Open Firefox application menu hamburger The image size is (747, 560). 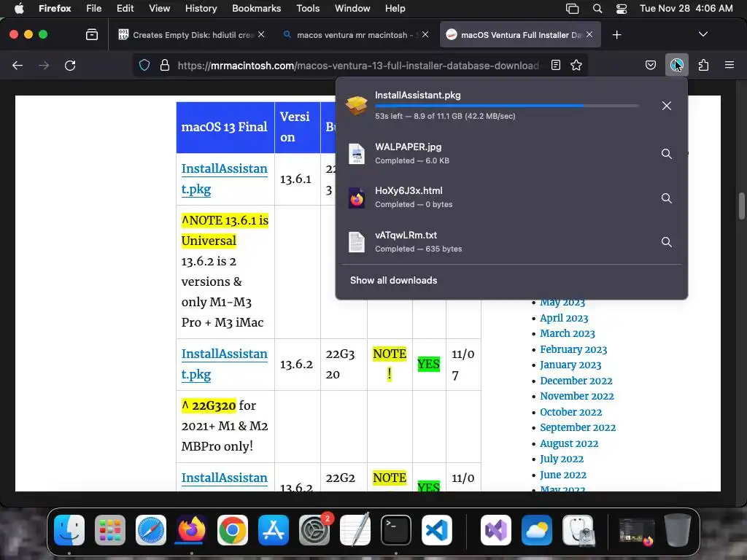pos(729,65)
